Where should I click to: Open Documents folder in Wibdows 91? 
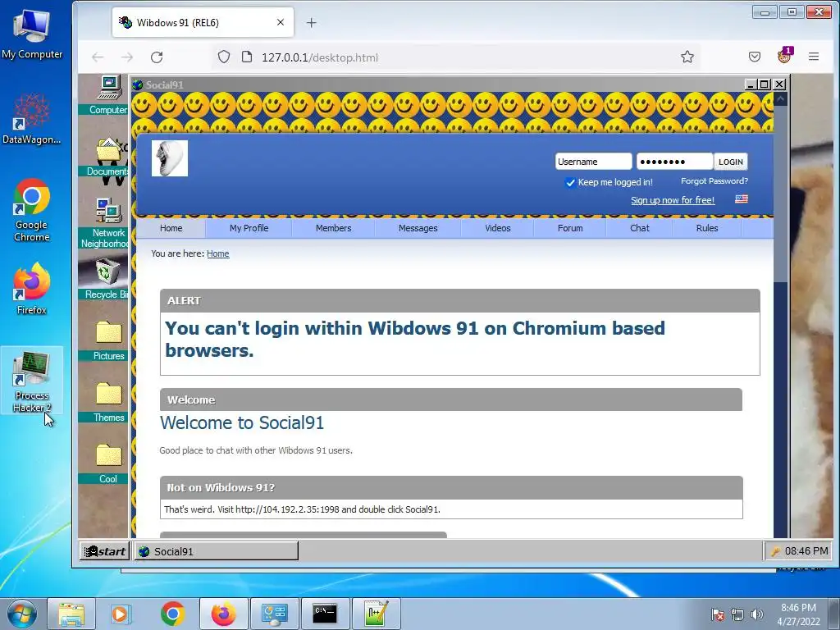click(x=107, y=157)
